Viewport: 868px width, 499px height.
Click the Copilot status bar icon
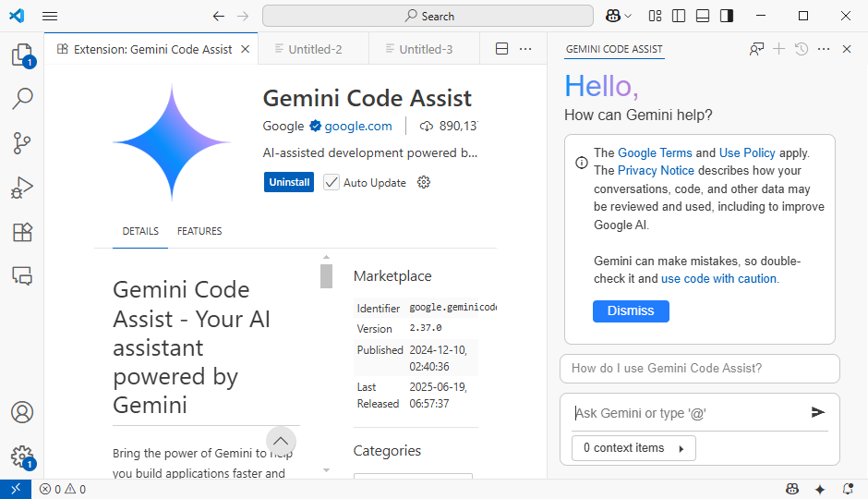point(792,489)
